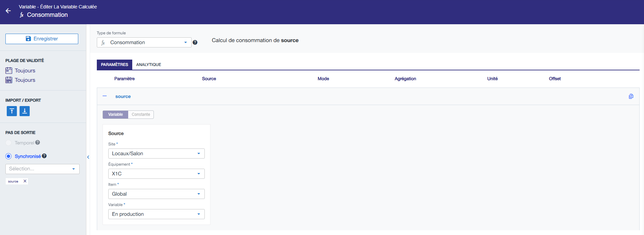Collapse the left sidebar with chevron
The height and width of the screenshot is (235, 644).
[88, 157]
